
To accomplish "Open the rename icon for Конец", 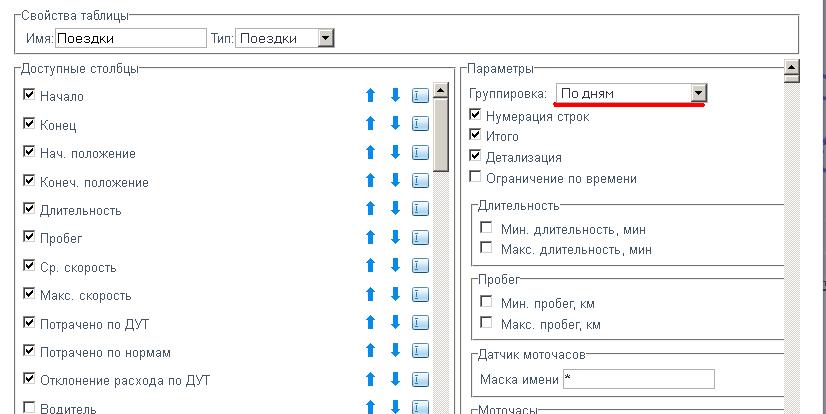I will tap(420, 124).
